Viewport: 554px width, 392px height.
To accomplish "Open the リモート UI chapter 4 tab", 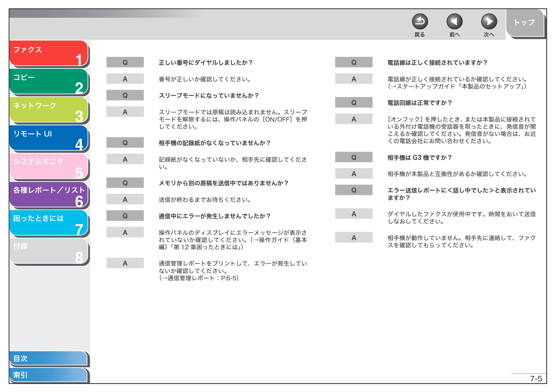I will [49, 138].
